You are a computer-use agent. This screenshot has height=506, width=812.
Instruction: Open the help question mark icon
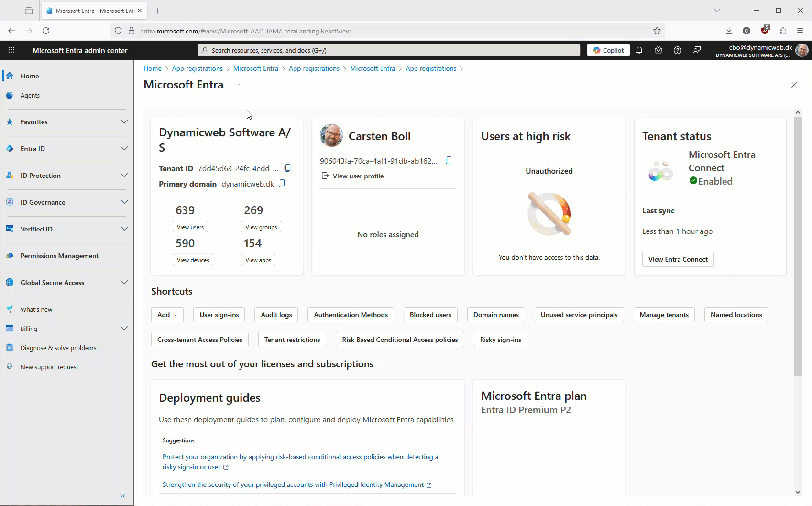[x=678, y=50]
